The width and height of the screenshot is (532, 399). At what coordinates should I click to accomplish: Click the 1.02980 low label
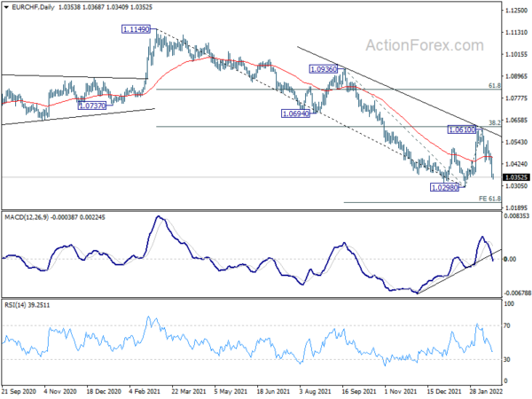click(x=444, y=187)
